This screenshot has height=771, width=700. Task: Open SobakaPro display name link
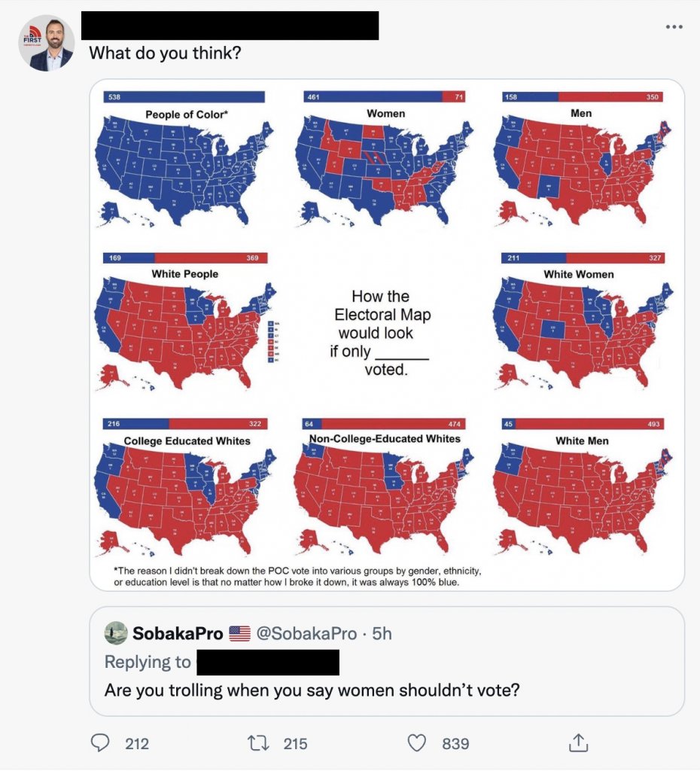[x=178, y=633]
